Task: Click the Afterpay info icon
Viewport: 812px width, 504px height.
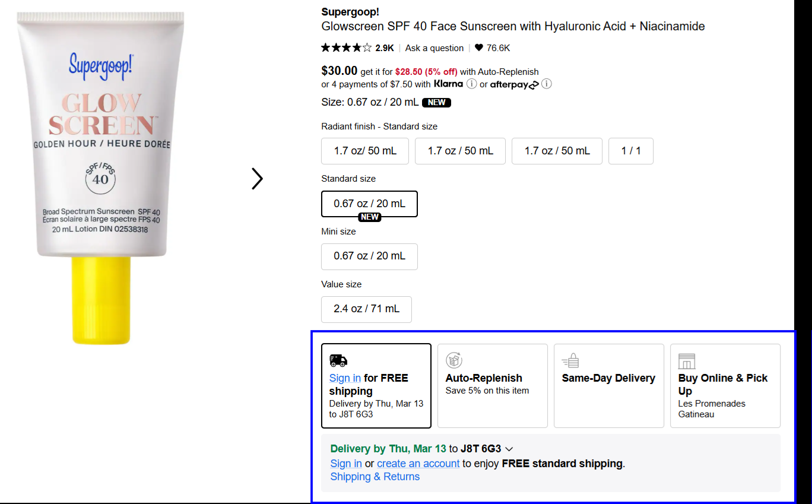Action: (547, 84)
